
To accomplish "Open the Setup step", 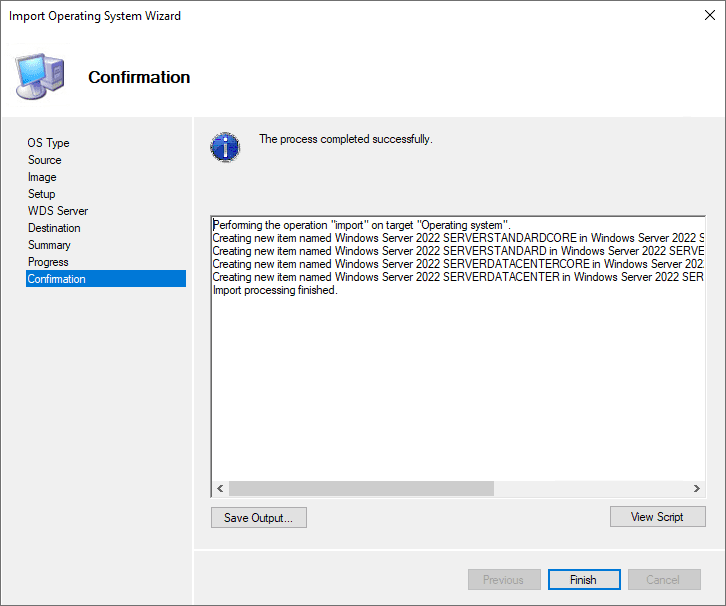I will pos(42,194).
